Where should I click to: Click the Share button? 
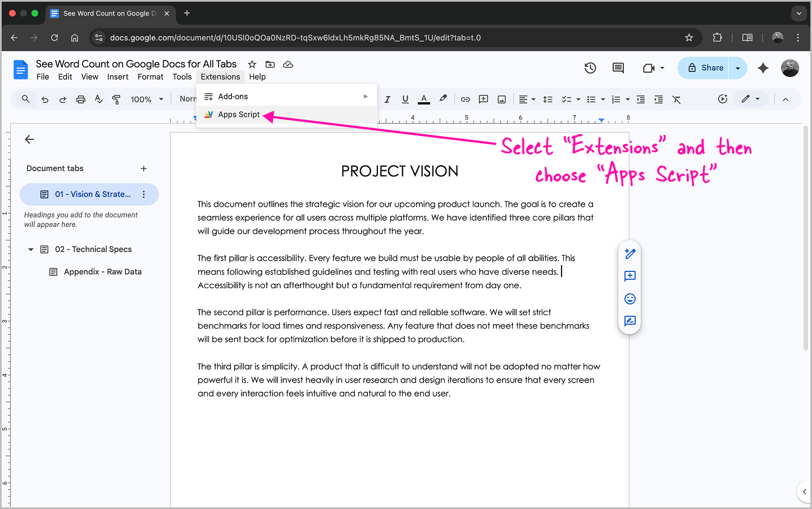pyautogui.click(x=709, y=67)
